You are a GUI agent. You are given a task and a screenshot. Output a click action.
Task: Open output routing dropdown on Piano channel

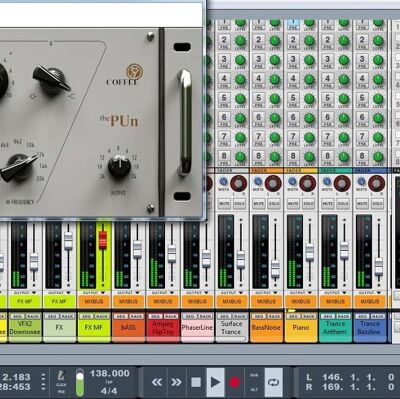pos(310,292)
